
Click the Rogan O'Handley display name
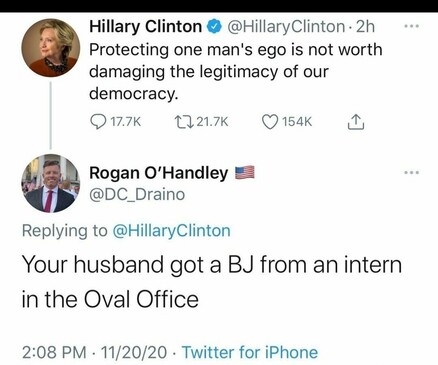pos(159,173)
